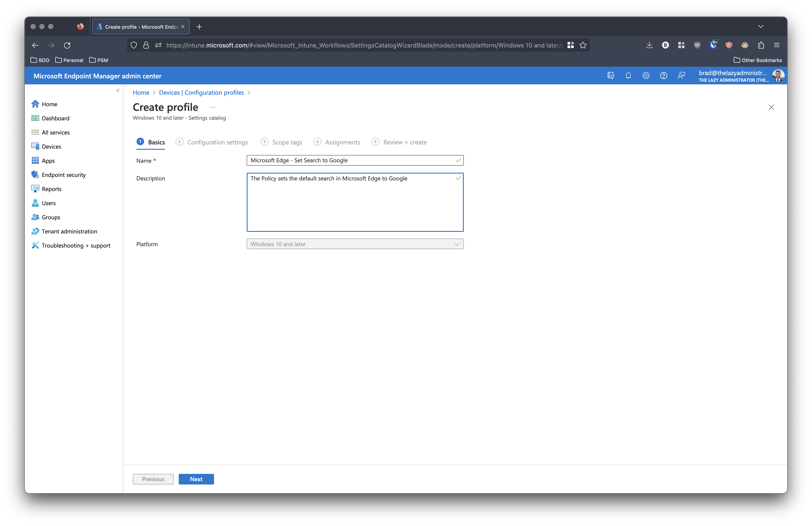Viewport: 812px width, 526px height.
Task: Open the Firefox hamburger menu
Action: [776, 45]
